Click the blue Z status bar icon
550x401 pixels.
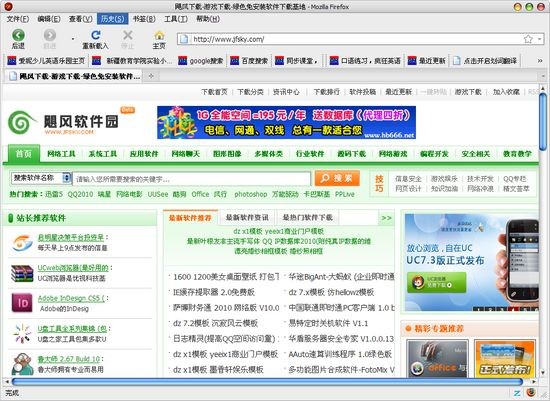pos(518,393)
